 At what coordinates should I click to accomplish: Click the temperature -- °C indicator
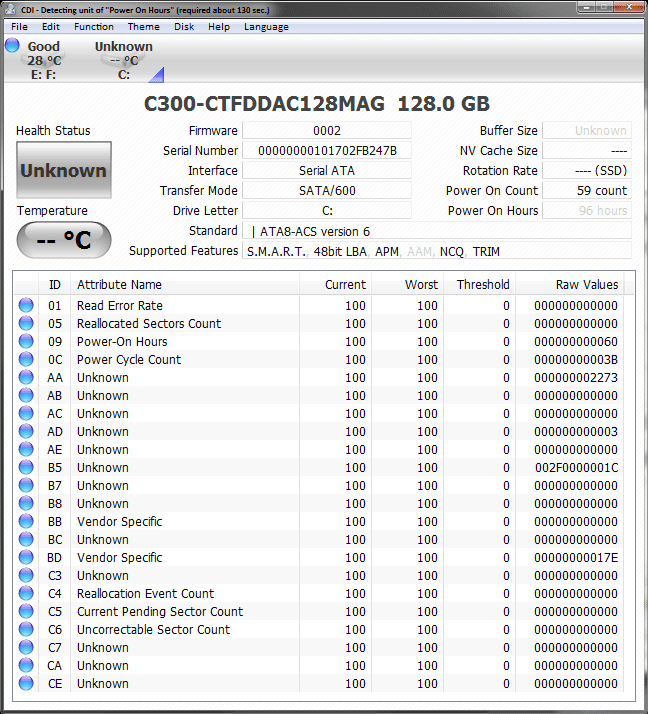point(64,240)
